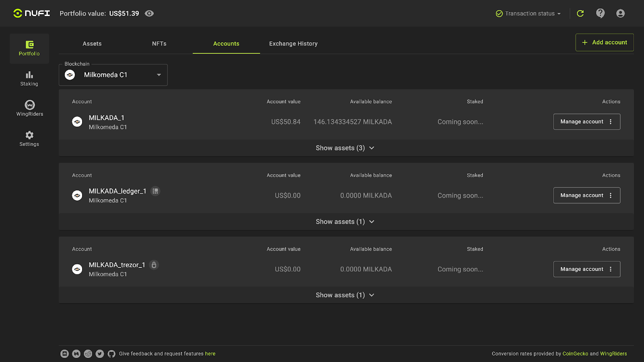Viewport: 644px width, 362px height.
Task: Select the Accounts tab
Action: click(226, 43)
